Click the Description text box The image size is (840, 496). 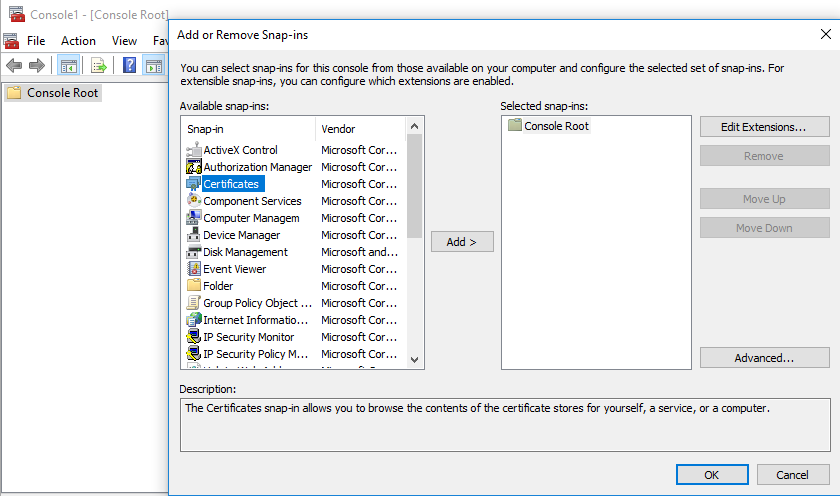[x=505, y=425]
